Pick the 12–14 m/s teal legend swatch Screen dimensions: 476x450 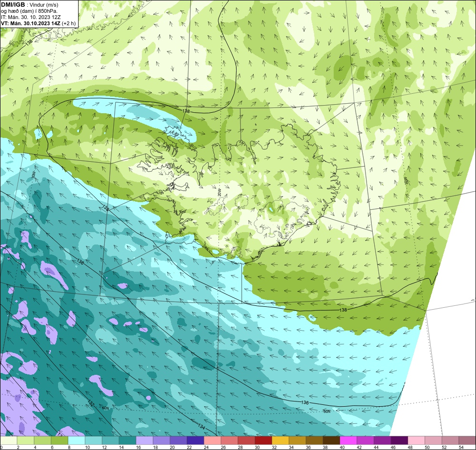(x=110, y=440)
